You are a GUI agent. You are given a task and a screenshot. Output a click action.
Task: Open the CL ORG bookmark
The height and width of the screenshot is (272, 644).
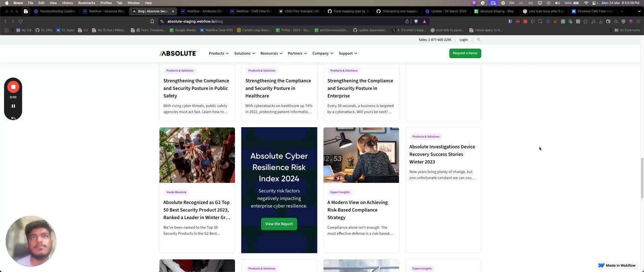coord(44,30)
